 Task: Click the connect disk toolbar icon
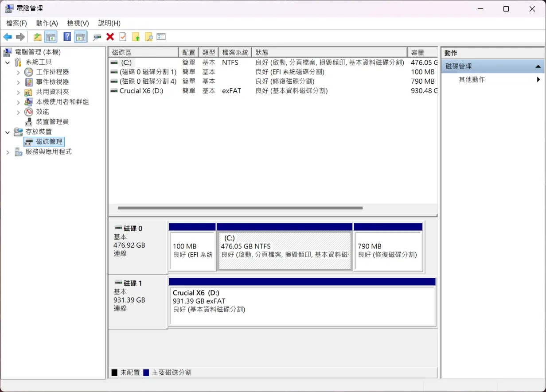pyautogui.click(x=97, y=37)
